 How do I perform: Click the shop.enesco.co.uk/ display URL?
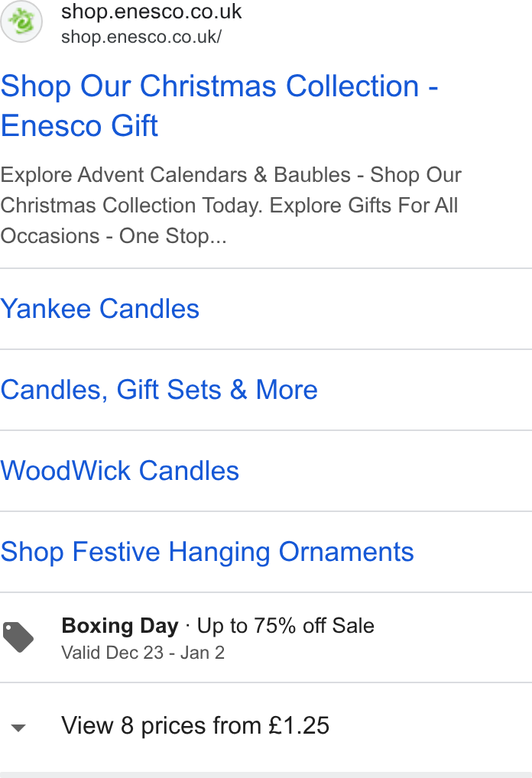(141, 37)
